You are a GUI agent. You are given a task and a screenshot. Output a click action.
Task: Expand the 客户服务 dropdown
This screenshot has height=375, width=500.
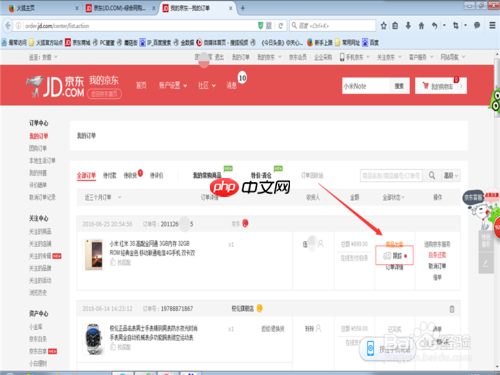pos(421,57)
